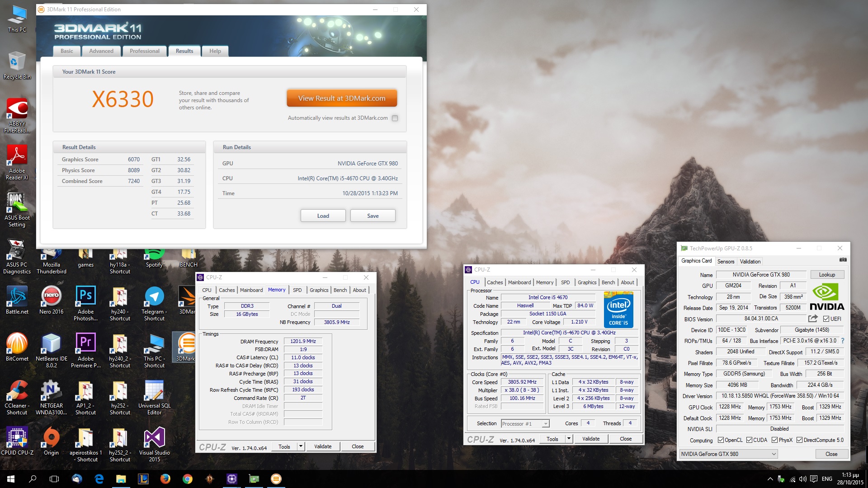868x488 pixels.
Task: Toggle DirectCompute 5.0 checkbox in GPU-Z
Action: click(799, 440)
